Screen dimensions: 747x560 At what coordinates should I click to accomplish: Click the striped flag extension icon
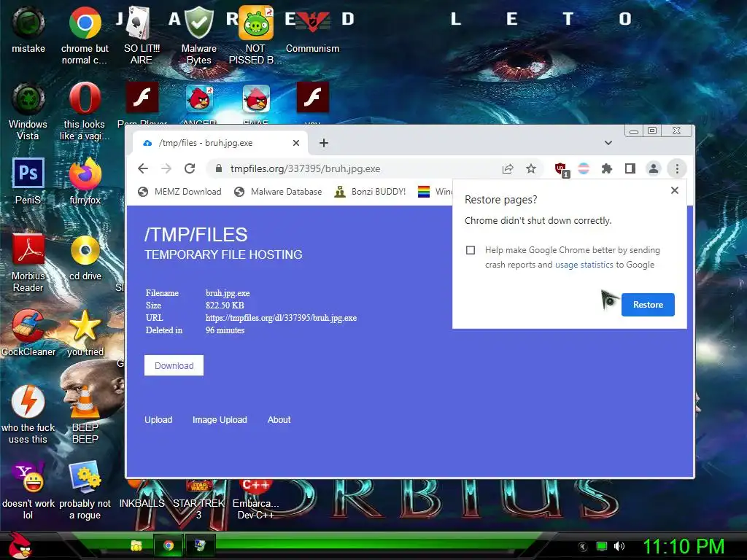[584, 168]
